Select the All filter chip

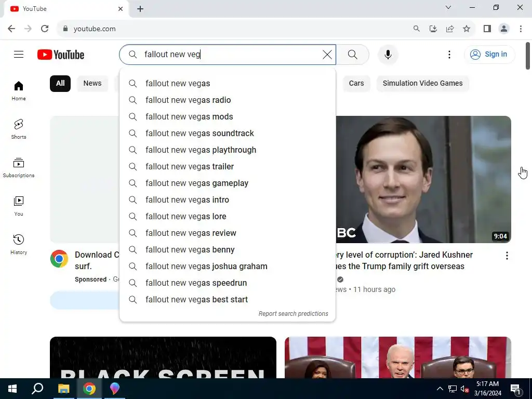(60, 84)
